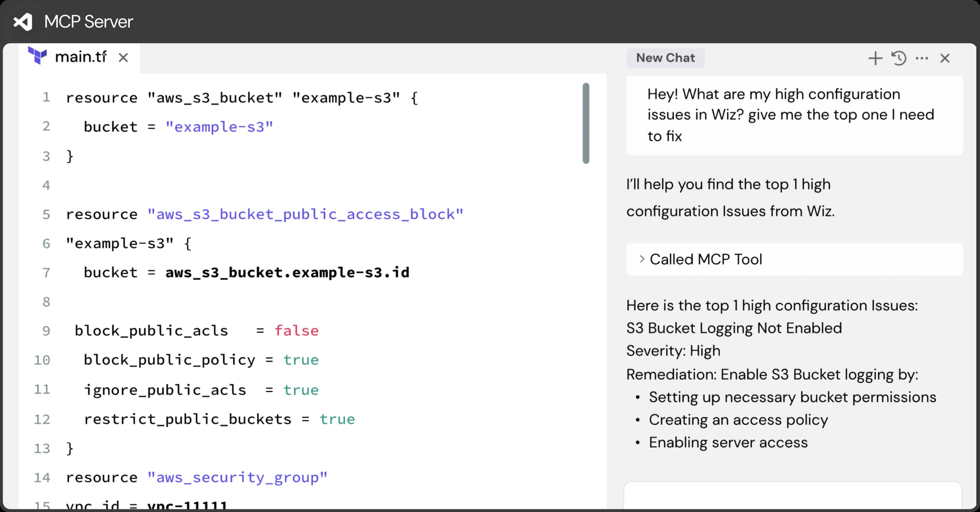Click block_public_acls property name
This screenshot has height=512, width=980.
151,331
